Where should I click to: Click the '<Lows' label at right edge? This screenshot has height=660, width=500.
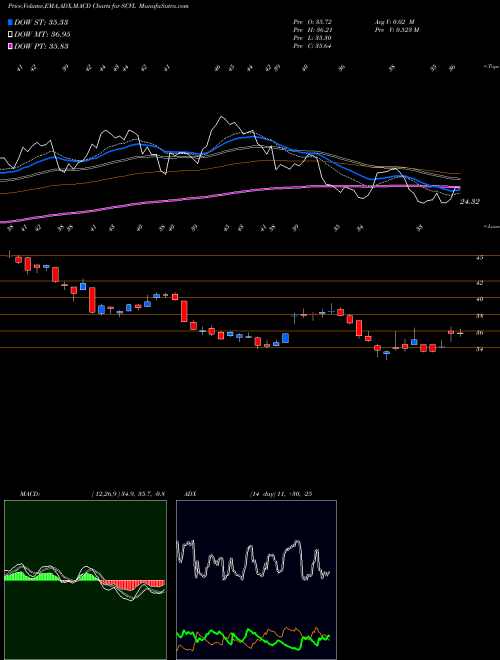(491, 227)
